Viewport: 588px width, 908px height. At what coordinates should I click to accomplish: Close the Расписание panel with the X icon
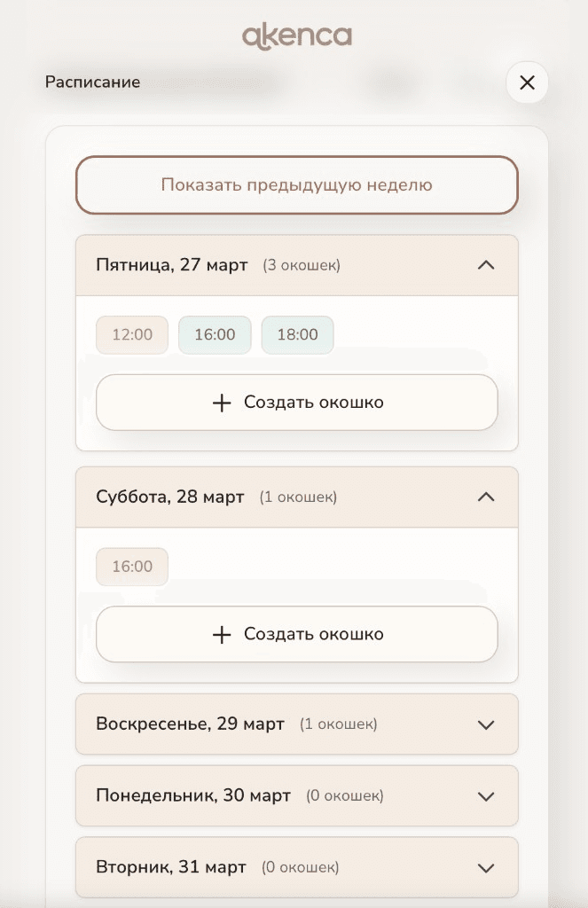pos(527,82)
